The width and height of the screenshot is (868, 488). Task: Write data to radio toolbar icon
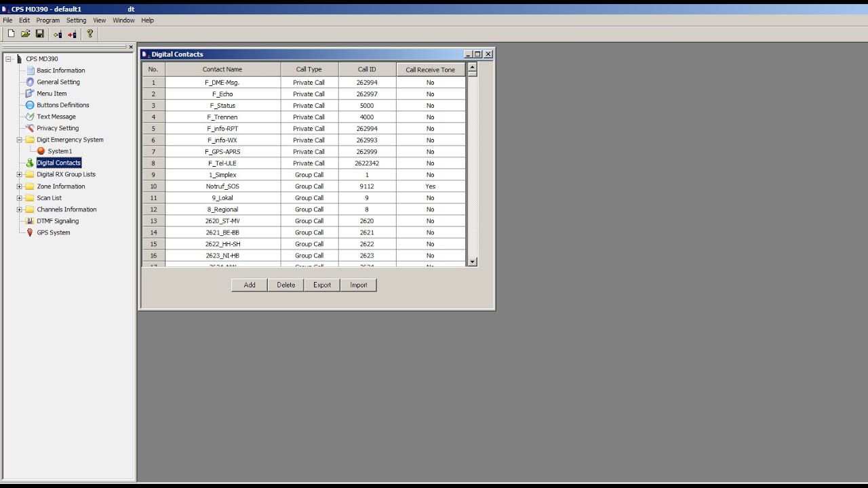point(72,34)
